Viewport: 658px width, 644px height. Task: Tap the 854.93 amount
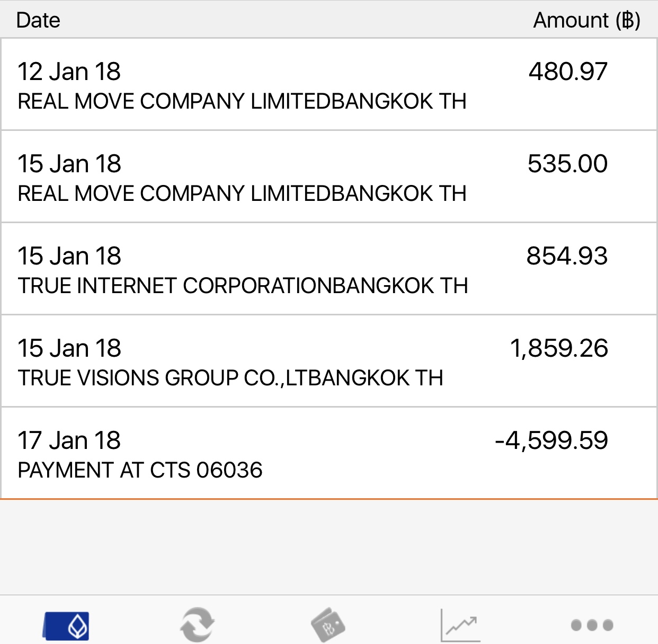tap(567, 256)
